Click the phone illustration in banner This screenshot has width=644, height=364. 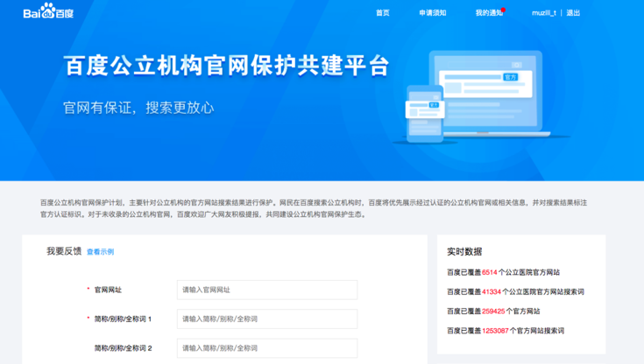coord(425,114)
